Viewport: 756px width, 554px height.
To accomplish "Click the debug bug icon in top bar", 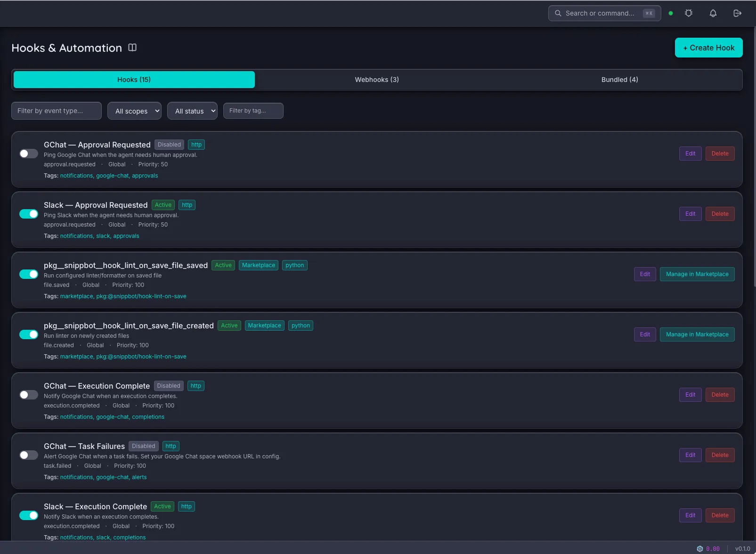I will click(x=689, y=13).
